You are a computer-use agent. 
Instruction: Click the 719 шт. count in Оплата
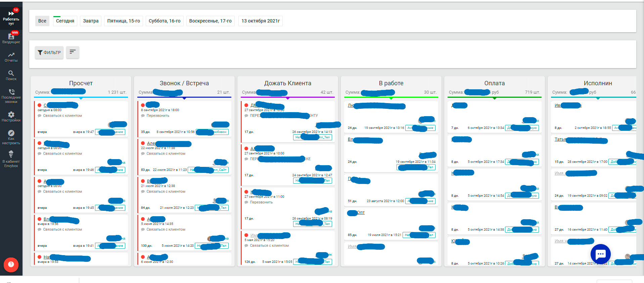point(533,92)
